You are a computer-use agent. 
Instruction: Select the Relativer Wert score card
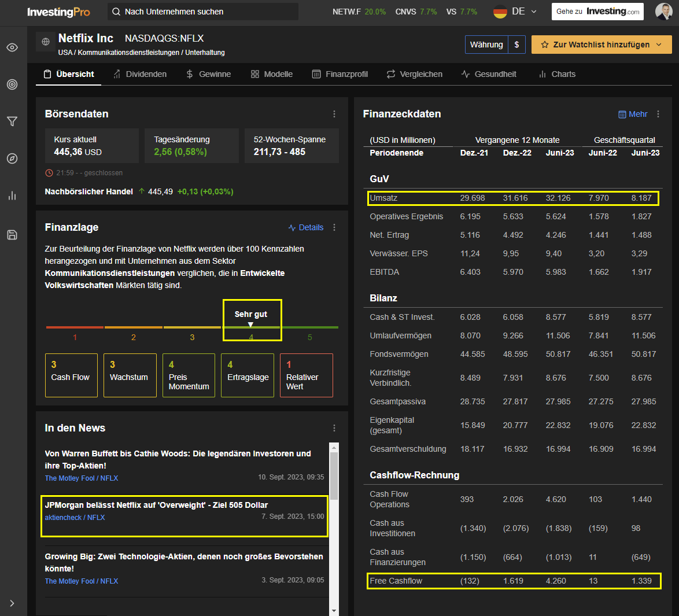[x=307, y=375]
